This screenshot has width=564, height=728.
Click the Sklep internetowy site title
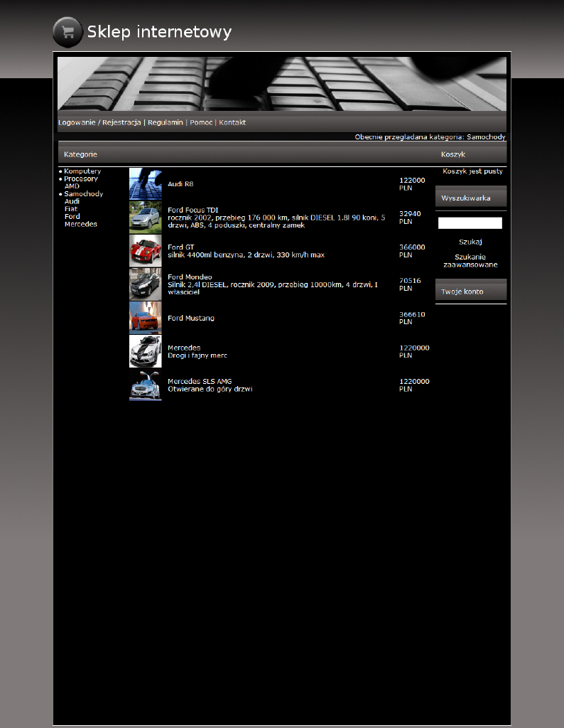tap(159, 32)
